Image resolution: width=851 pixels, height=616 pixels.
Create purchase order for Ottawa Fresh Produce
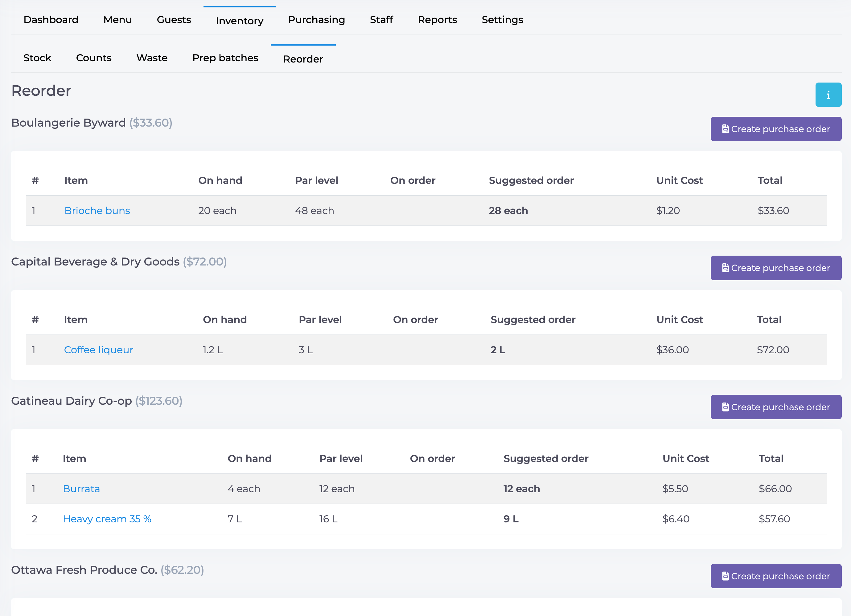tap(775, 576)
